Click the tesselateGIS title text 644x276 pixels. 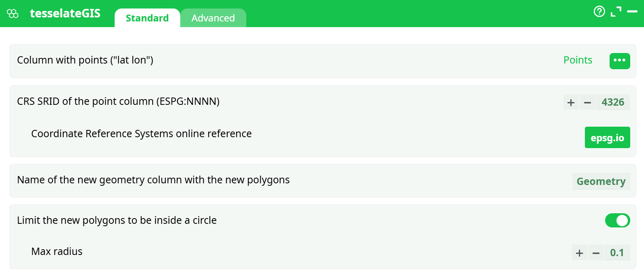click(65, 13)
